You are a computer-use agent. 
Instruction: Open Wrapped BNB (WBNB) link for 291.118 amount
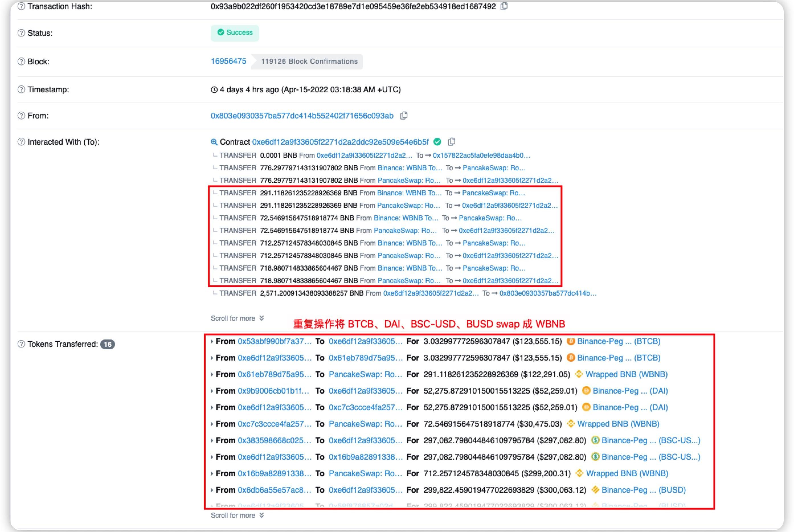626,374
